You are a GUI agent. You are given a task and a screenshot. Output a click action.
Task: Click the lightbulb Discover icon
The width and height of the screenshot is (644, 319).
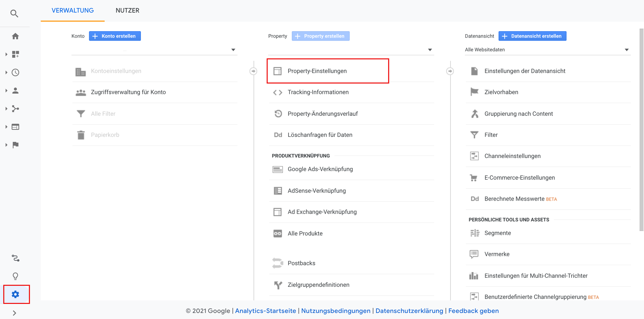(x=15, y=276)
